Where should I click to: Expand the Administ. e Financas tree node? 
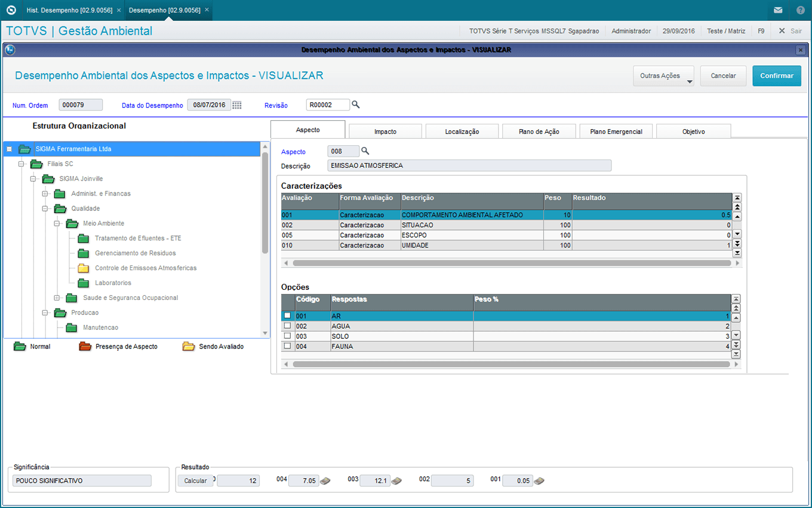click(45, 194)
